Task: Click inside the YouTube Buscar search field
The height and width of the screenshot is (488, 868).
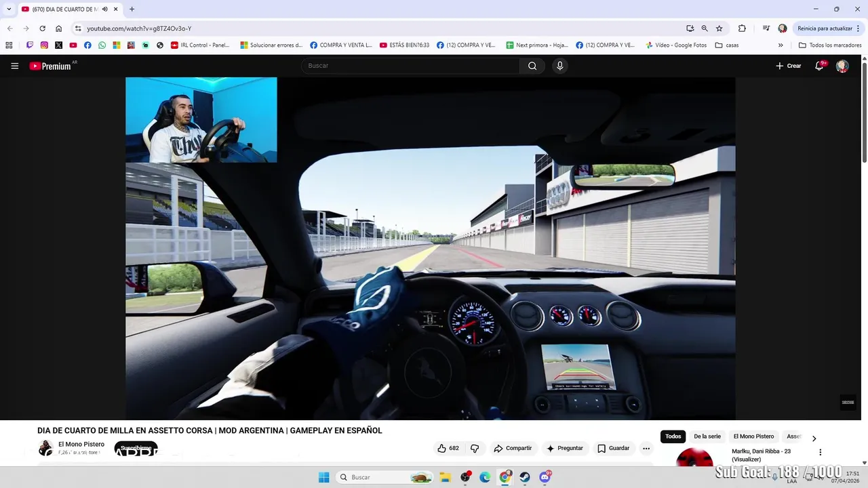Action: [x=410, y=66]
